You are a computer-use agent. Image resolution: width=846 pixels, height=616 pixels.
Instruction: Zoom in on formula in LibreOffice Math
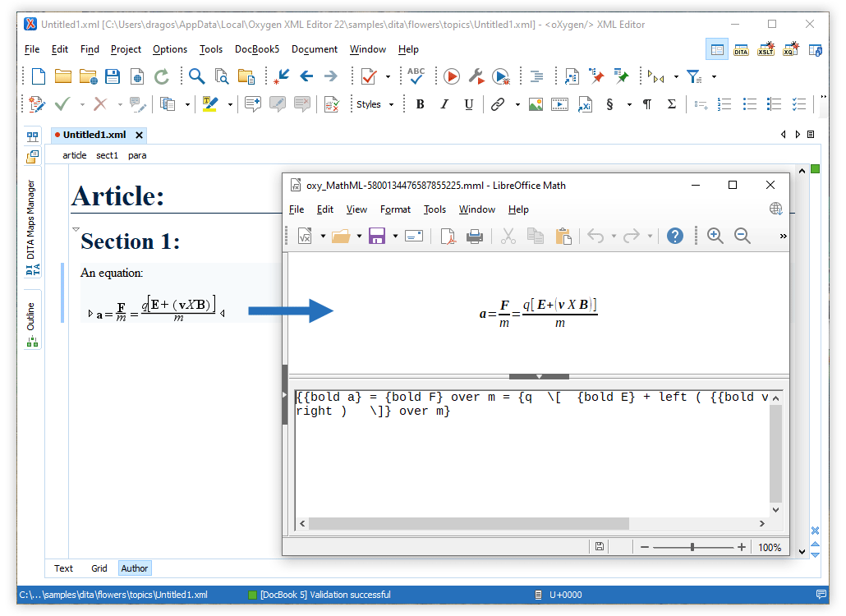[715, 236]
